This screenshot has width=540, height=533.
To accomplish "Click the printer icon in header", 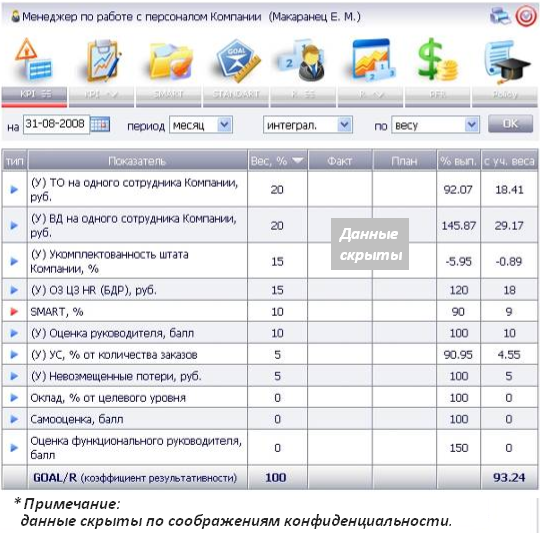I will point(500,16).
